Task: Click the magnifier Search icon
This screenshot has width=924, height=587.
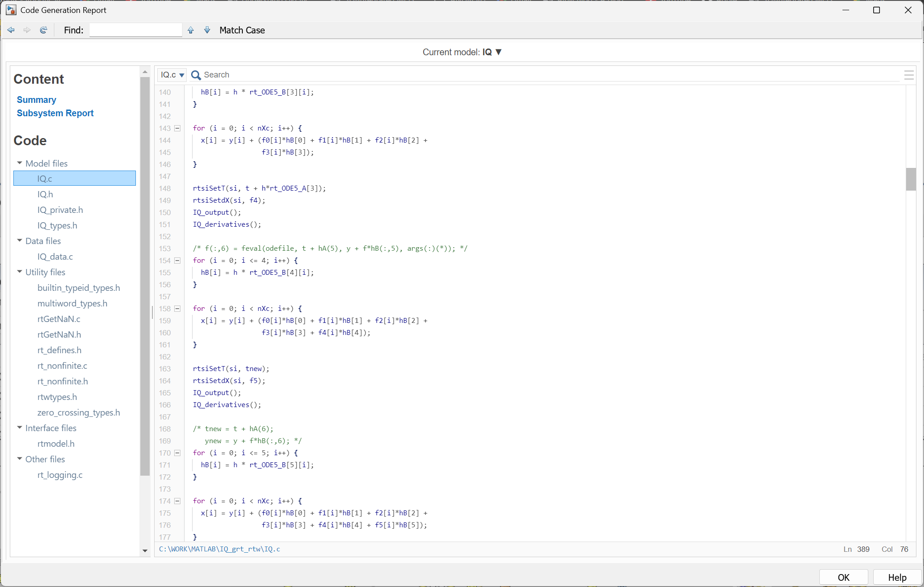Action: point(196,75)
